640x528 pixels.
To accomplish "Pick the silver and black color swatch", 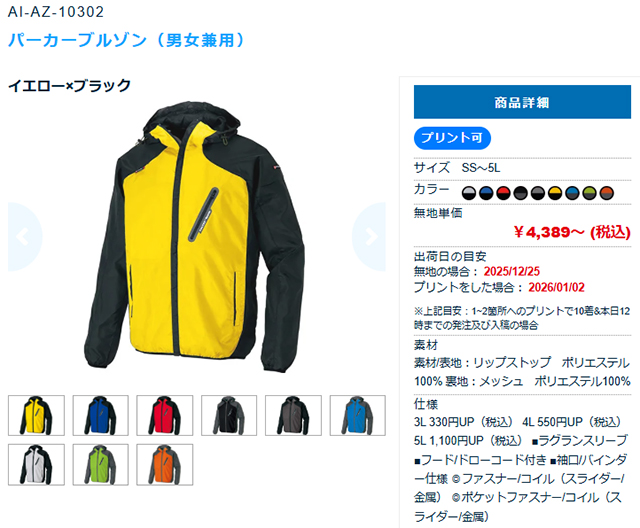I will click(469, 193).
